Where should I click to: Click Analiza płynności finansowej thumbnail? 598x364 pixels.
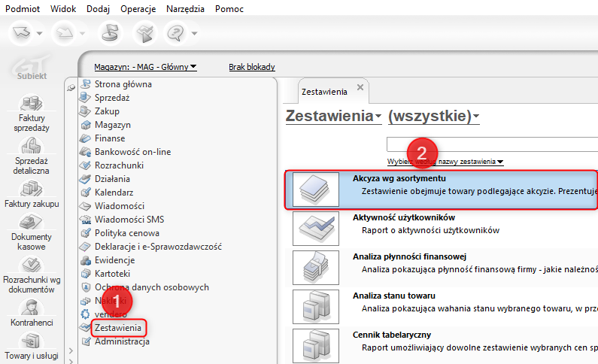pos(315,268)
